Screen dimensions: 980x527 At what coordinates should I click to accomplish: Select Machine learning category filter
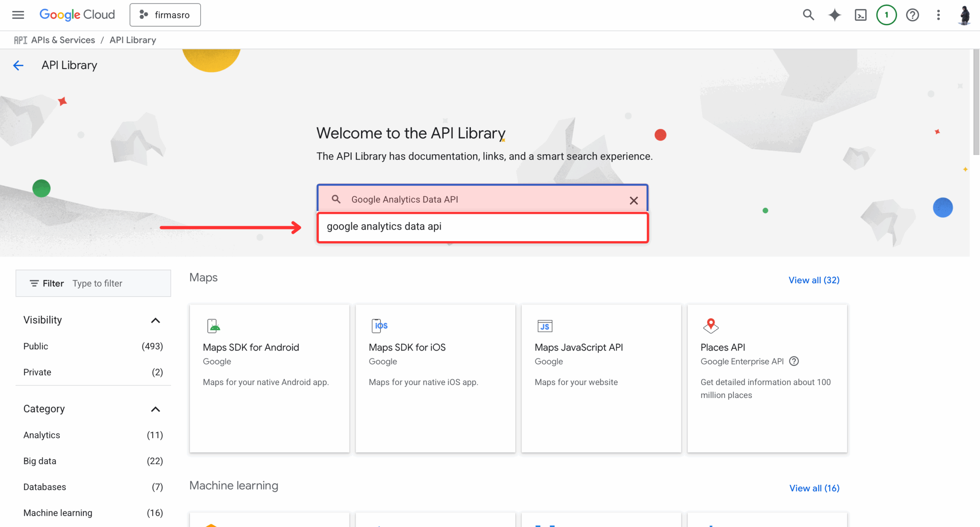[x=93, y=513]
